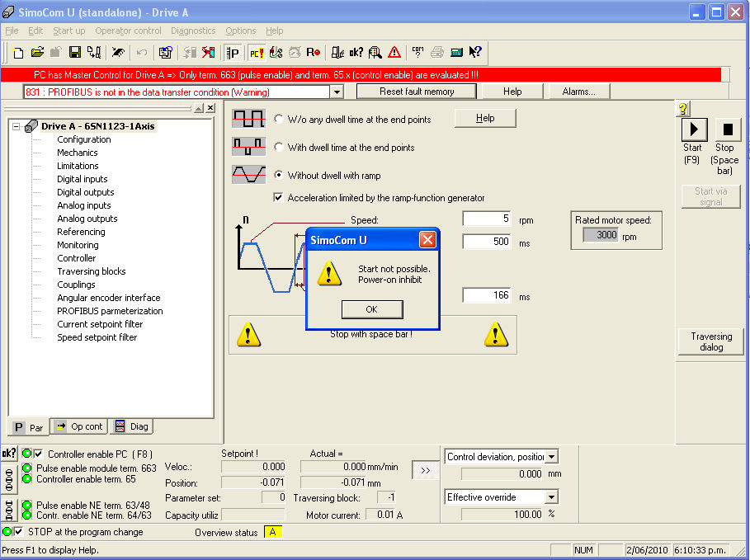Click the >> expand button beside Actual values
The image size is (750, 560).
[x=425, y=471]
